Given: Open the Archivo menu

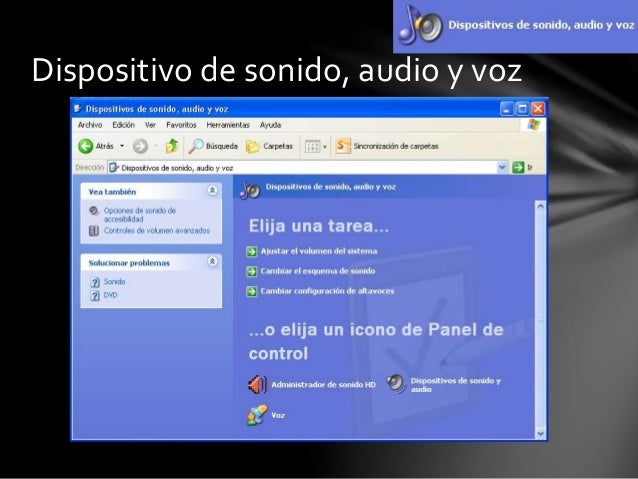Looking at the screenshot, I should [x=90, y=125].
